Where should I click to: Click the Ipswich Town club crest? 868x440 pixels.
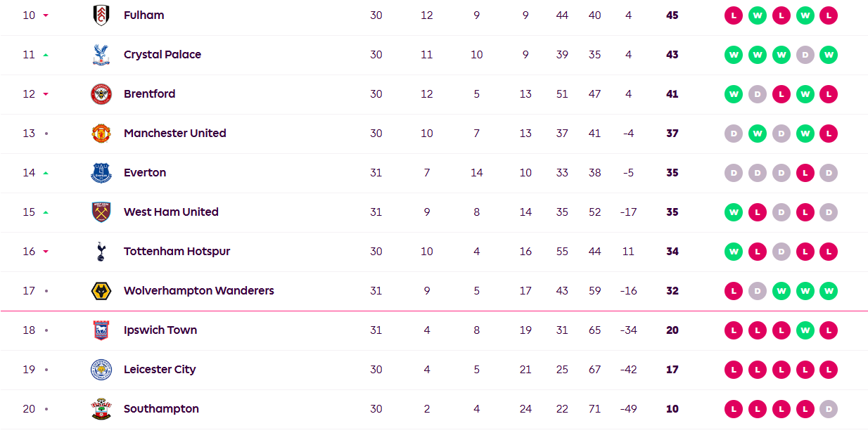click(101, 330)
